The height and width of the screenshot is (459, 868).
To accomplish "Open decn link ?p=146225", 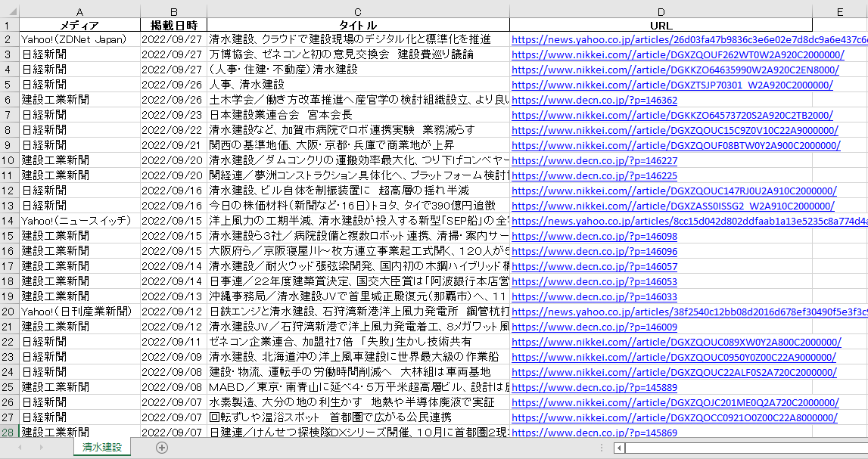I will click(594, 176).
